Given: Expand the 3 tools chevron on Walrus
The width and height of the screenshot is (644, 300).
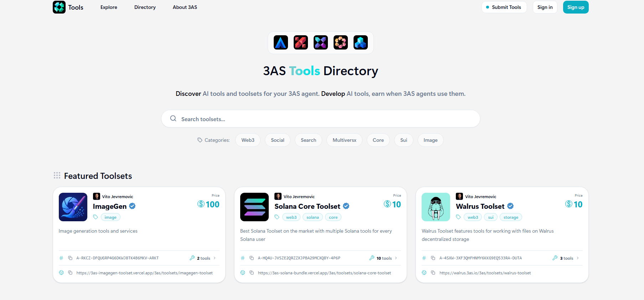Looking at the screenshot, I should click(x=578, y=258).
